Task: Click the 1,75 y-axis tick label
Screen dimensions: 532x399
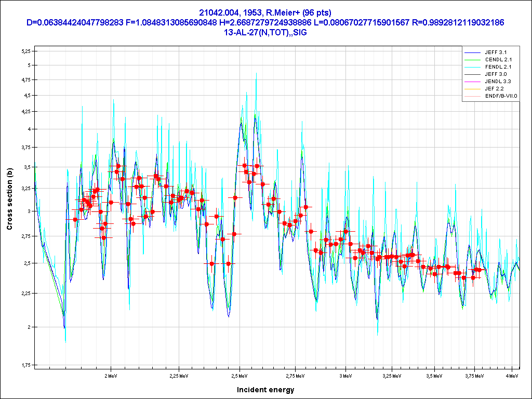Action: tap(24, 365)
